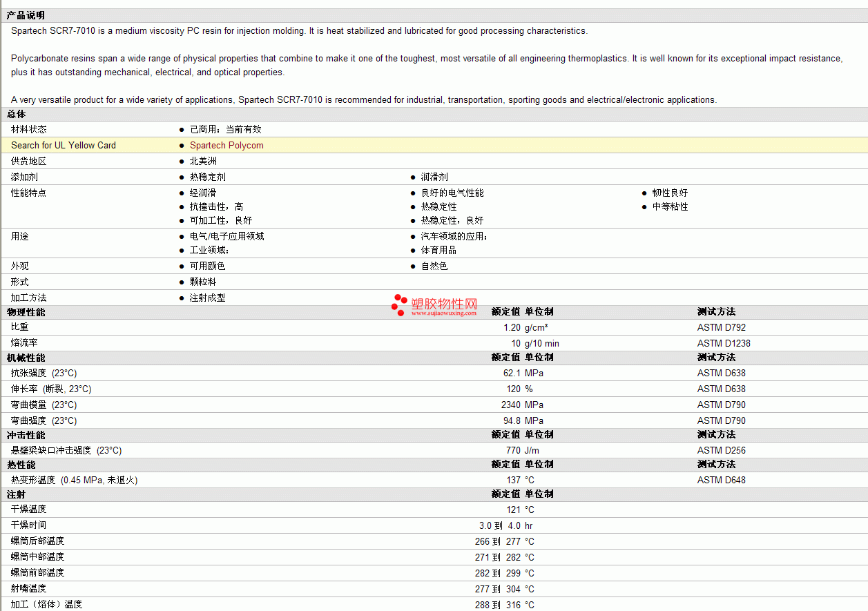Select the "体育用品" entry
868x611 pixels.
click(438, 250)
